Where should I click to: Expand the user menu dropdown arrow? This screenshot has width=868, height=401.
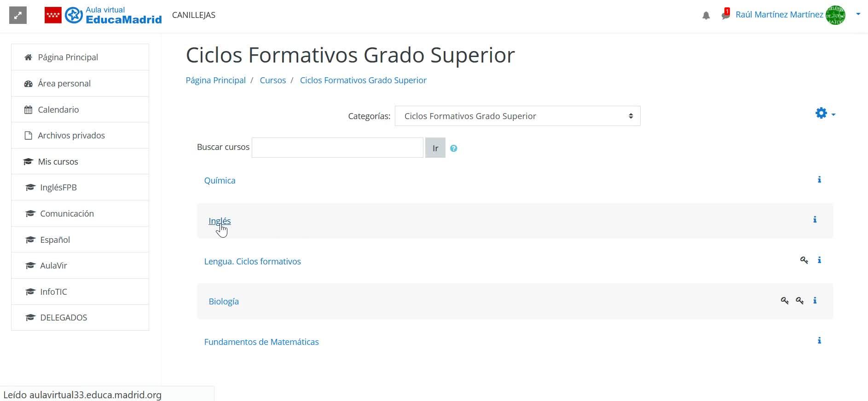coord(858,14)
